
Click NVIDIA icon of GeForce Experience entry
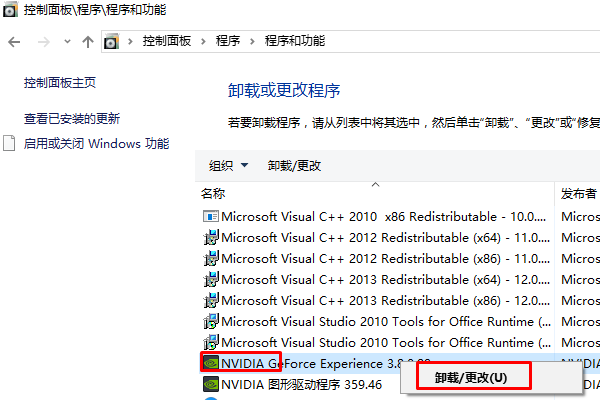(x=210, y=363)
